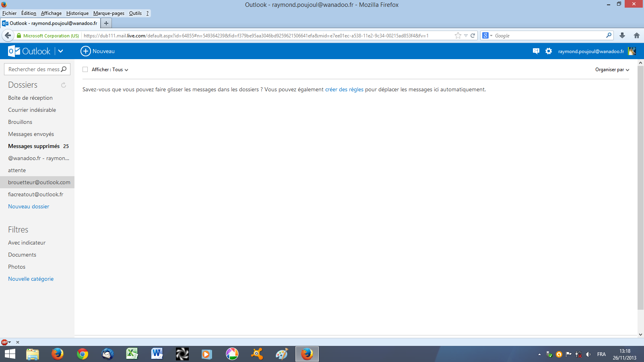Screen dimensions: 644x362
Task: Click the Nouveau plus icon
Action: click(85, 51)
